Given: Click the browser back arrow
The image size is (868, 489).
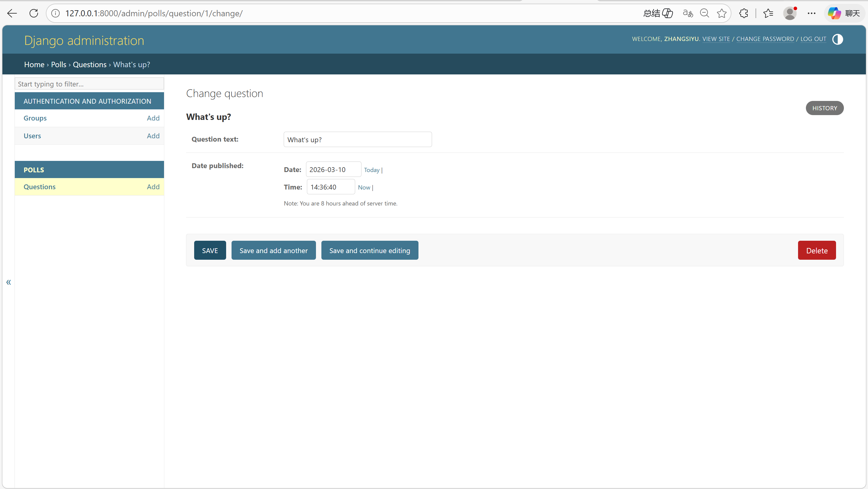Looking at the screenshot, I should (12, 14).
